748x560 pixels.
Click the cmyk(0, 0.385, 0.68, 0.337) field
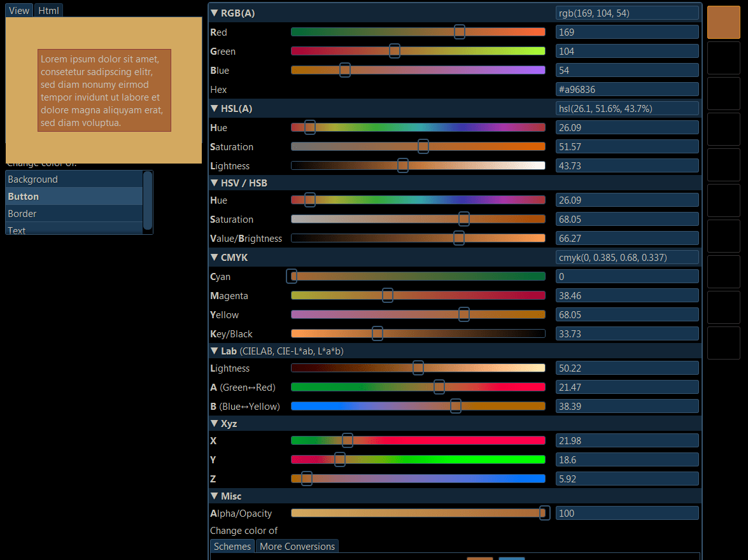[627, 258]
